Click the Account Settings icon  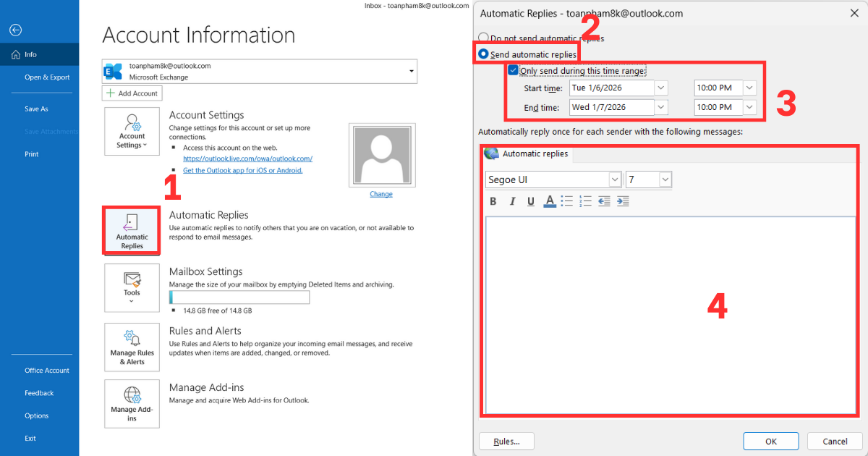131,130
